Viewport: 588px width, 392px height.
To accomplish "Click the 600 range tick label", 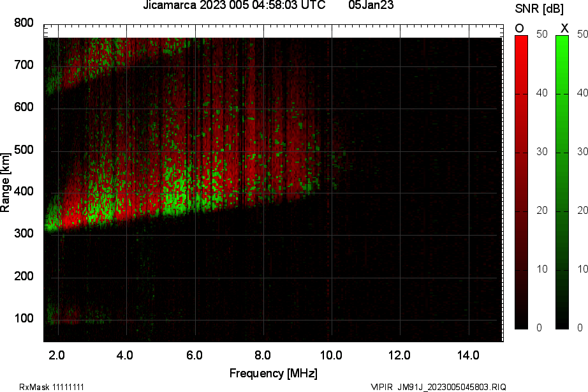I will click(24, 107).
